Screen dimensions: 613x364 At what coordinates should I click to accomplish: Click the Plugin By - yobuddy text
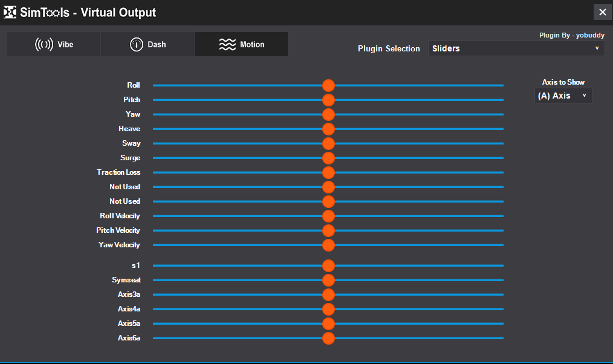pos(571,35)
